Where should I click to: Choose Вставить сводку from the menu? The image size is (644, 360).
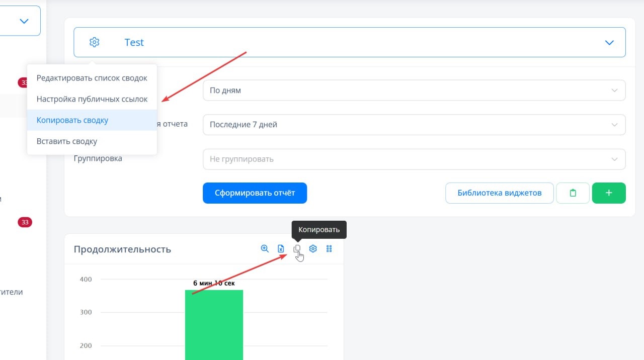click(92, 141)
